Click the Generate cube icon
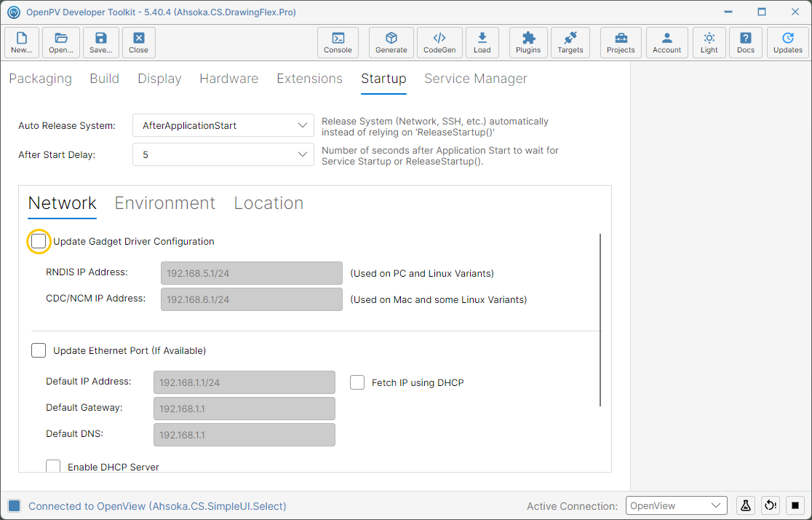 tap(391, 42)
